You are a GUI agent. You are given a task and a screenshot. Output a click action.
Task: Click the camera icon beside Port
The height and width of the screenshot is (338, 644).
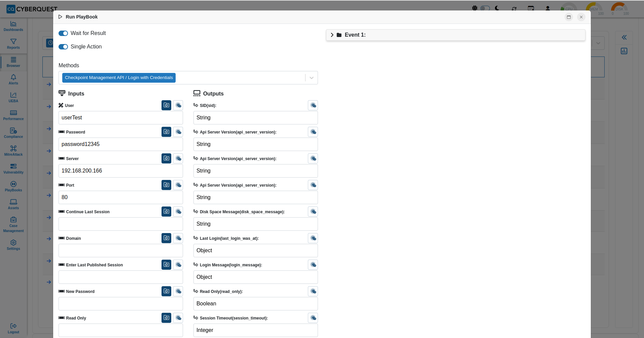coord(166,185)
